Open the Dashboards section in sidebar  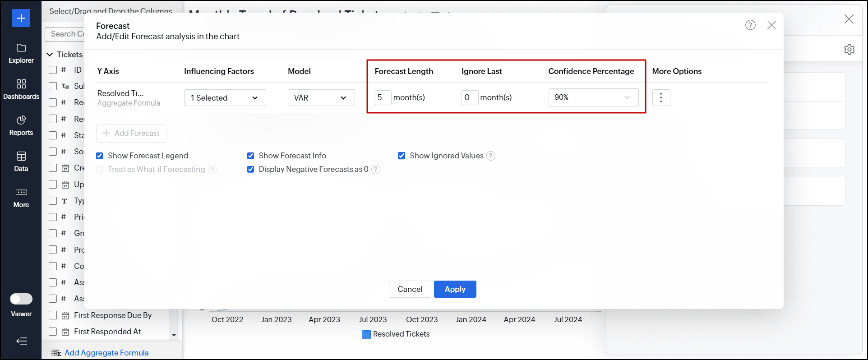[x=21, y=89]
